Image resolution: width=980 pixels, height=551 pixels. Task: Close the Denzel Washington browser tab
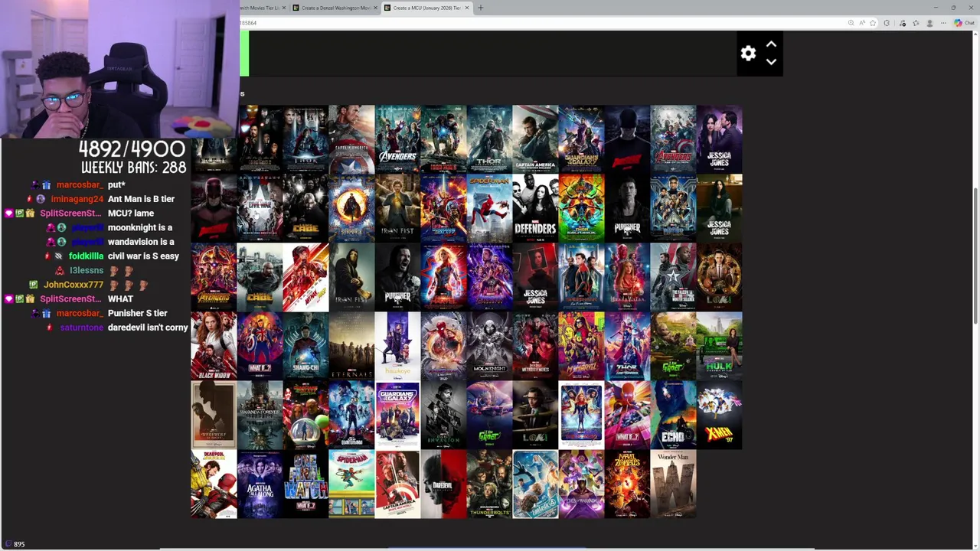coord(376,8)
